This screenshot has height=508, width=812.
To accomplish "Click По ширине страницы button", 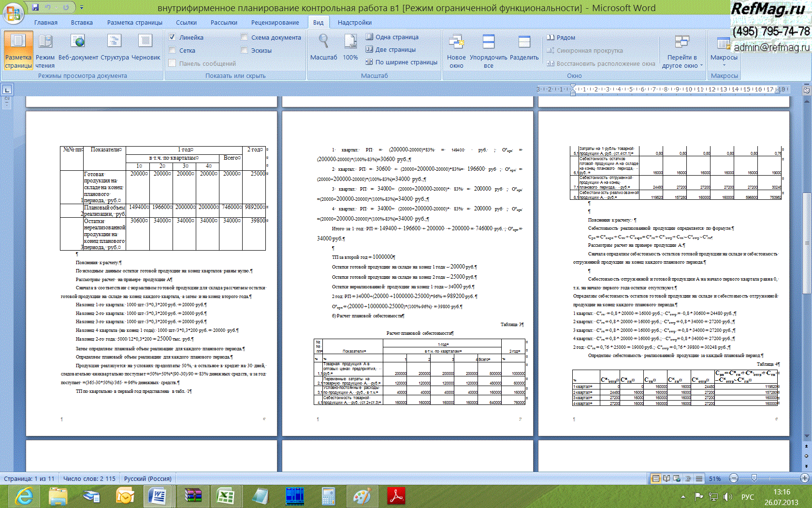I will (401, 62).
